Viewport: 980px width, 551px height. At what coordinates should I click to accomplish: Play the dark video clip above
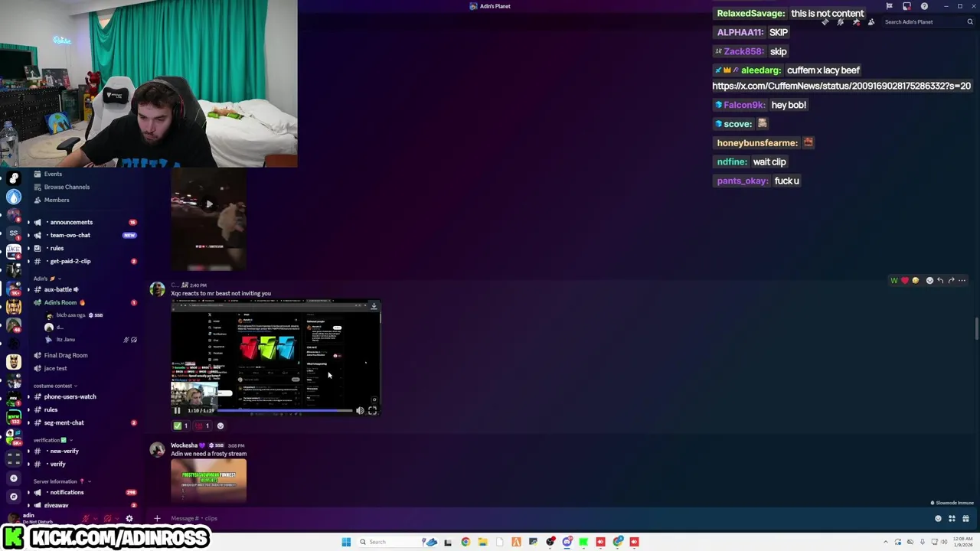click(x=208, y=204)
